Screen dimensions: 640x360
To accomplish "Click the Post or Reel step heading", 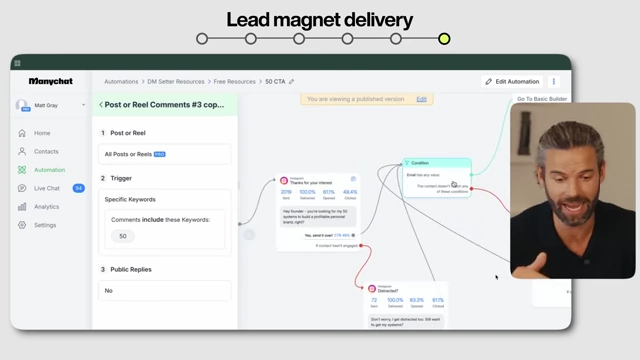I will [128, 133].
